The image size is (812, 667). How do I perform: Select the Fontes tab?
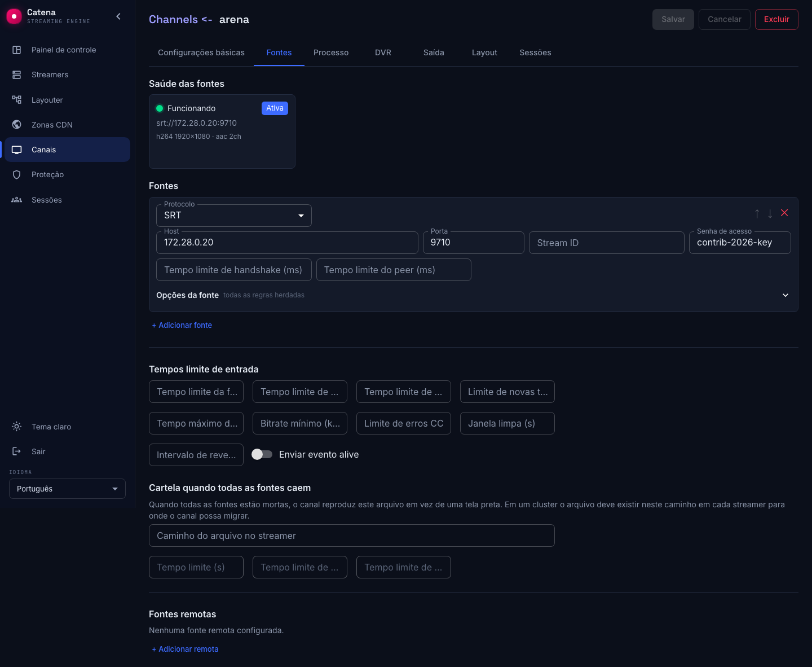click(279, 52)
